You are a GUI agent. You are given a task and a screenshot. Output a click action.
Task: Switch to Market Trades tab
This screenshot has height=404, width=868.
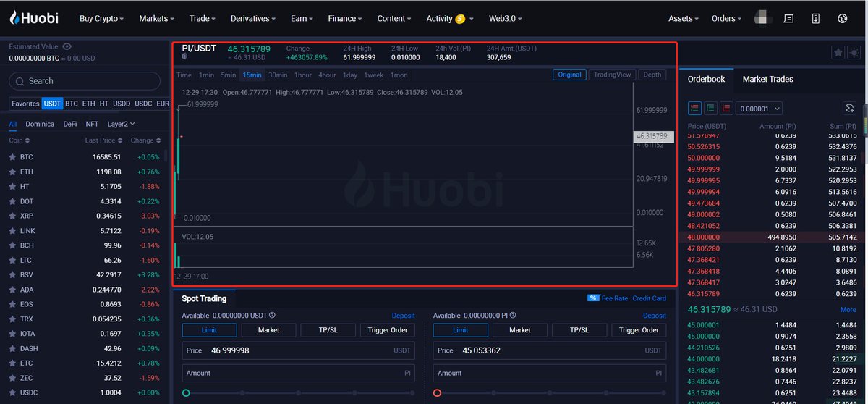pos(767,79)
